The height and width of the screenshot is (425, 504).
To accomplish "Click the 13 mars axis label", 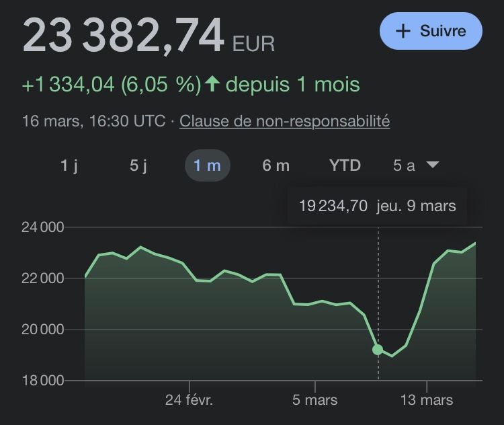I will [427, 400].
